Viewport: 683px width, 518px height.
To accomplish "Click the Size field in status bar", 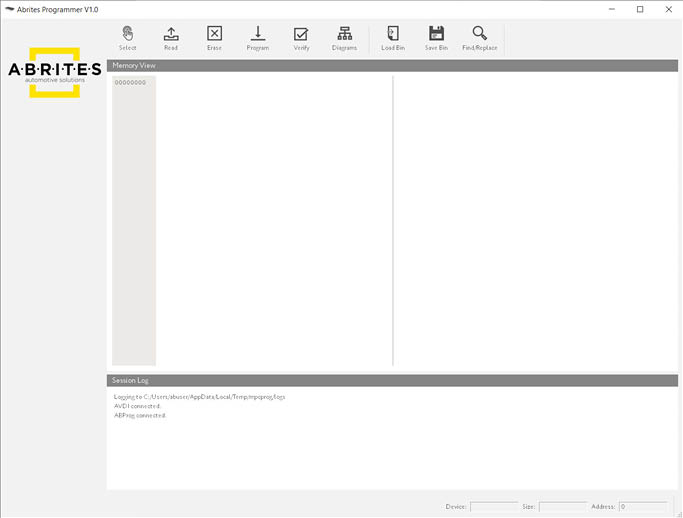I will (562, 507).
